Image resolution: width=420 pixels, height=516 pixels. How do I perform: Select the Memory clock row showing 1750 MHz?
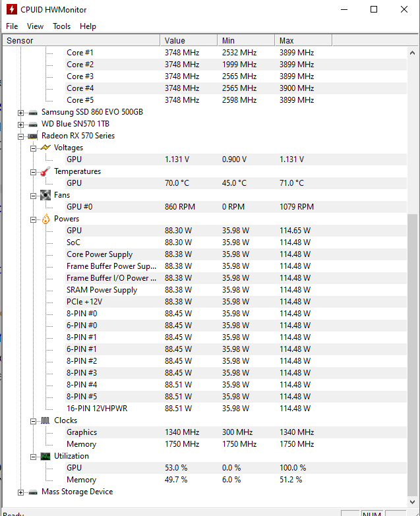[236, 444]
